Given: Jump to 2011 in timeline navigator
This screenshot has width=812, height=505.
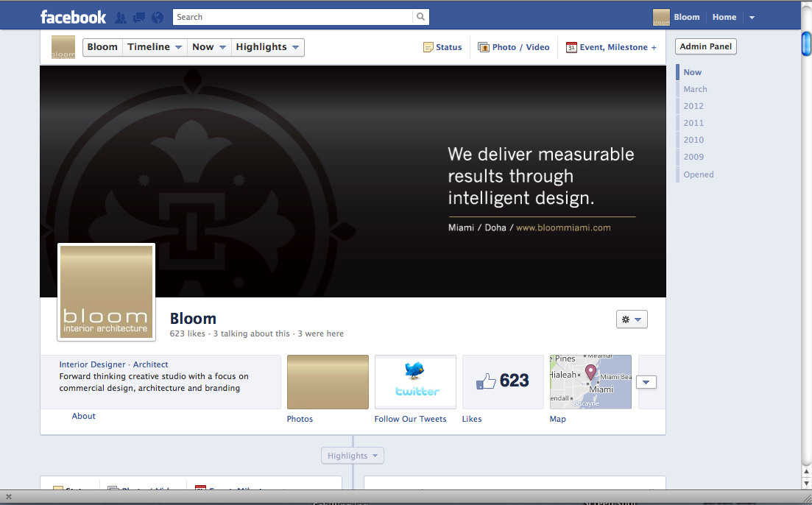Looking at the screenshot, I should (x=693, y=123).
